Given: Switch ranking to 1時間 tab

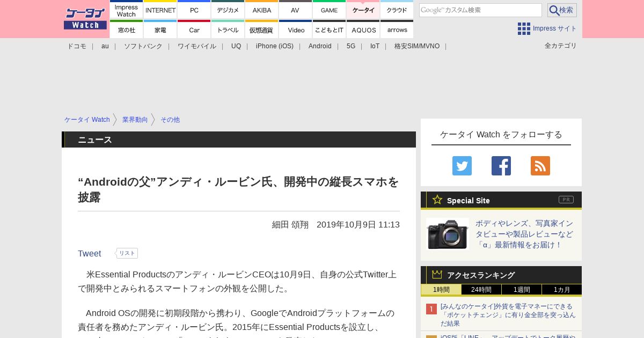Looking at the screenshot, I should coord(441,290).
